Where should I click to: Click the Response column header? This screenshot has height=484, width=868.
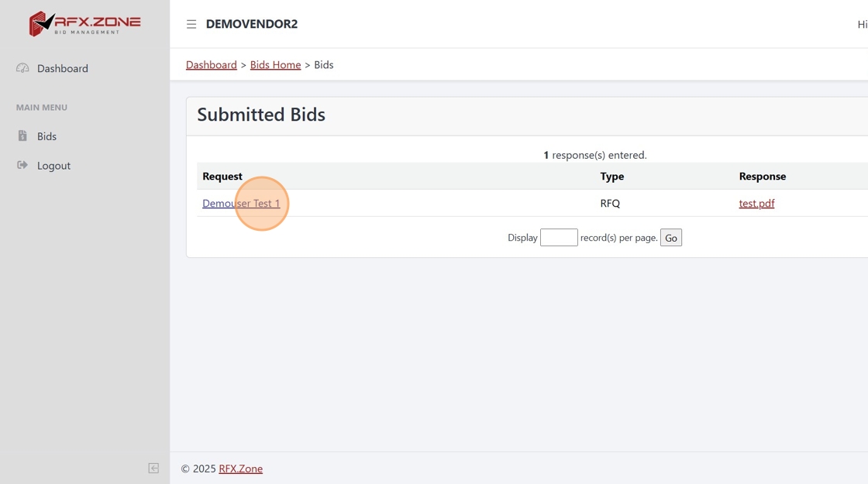tap(762, 177)
